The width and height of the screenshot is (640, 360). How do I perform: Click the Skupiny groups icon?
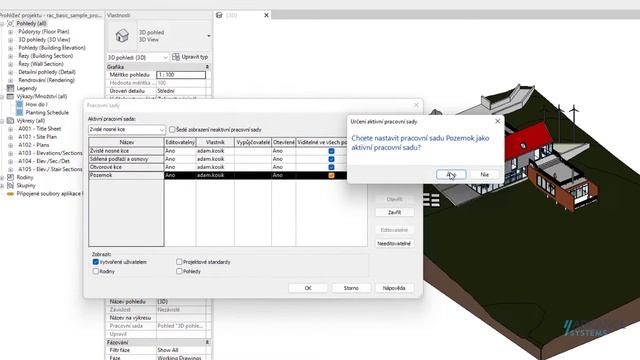(x=10, y=186)
